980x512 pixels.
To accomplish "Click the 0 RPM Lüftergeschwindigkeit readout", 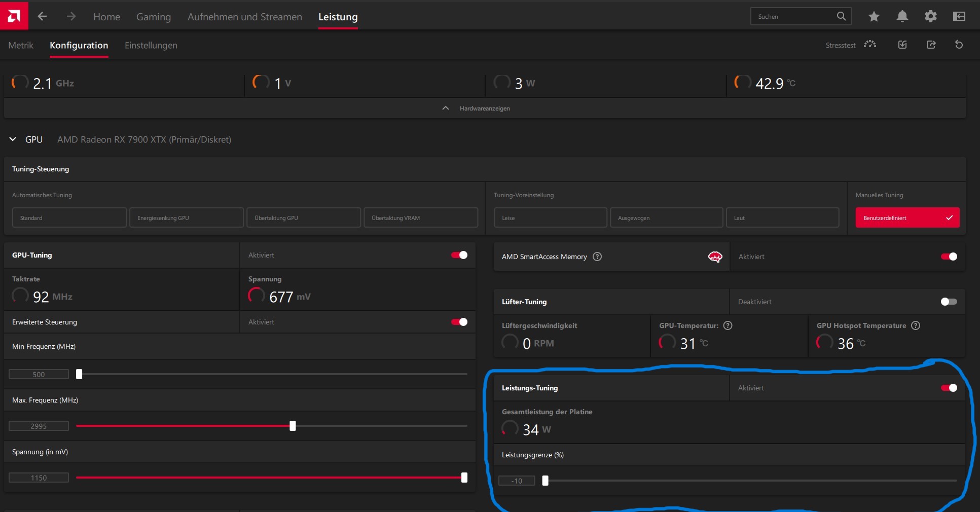I will 538,343.
